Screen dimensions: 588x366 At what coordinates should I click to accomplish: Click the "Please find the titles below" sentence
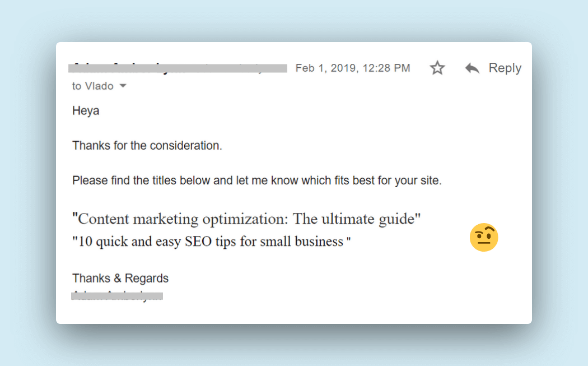257,181
